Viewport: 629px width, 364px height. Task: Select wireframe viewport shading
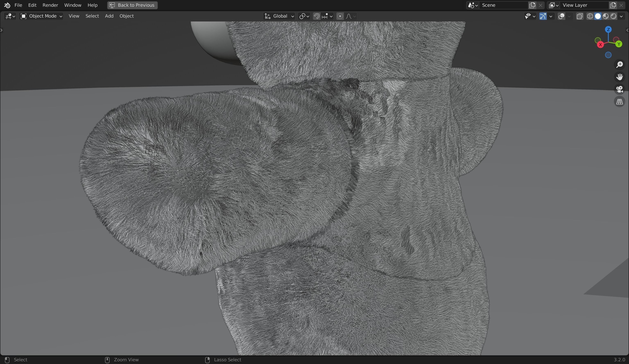pos(590,16)
